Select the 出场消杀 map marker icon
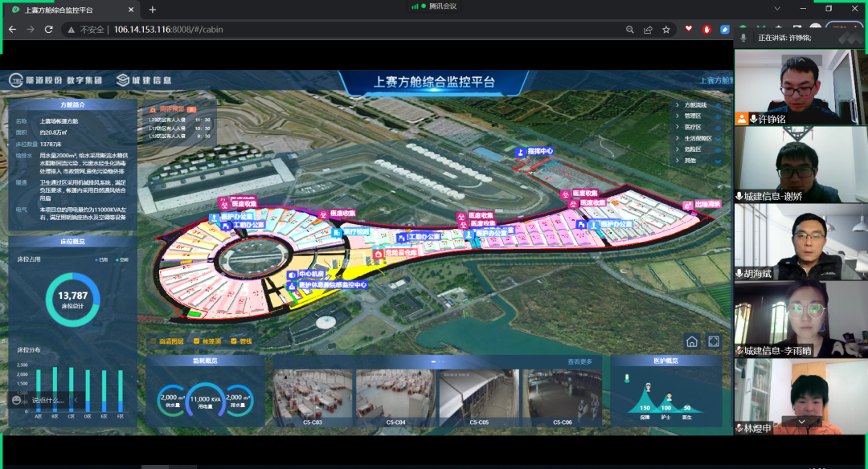Image resolution: width=868 pixels, height=469 pixels. [x=687, y=206]
